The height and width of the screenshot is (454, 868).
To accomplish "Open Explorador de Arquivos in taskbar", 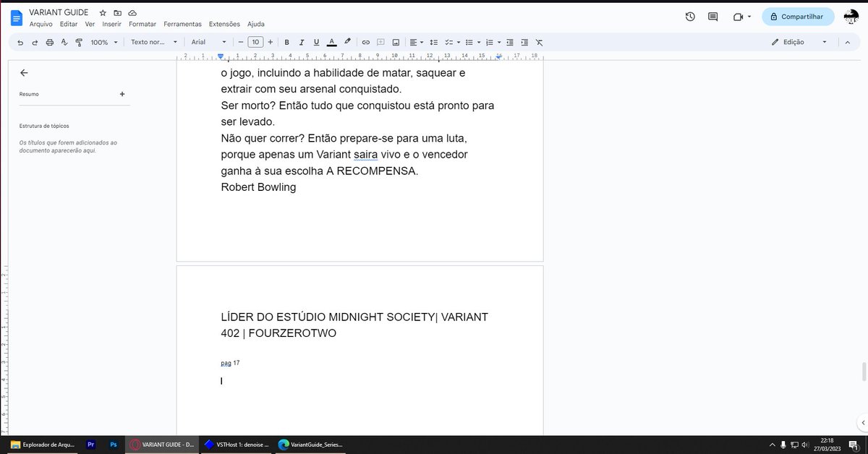I will tap(43, 445).
